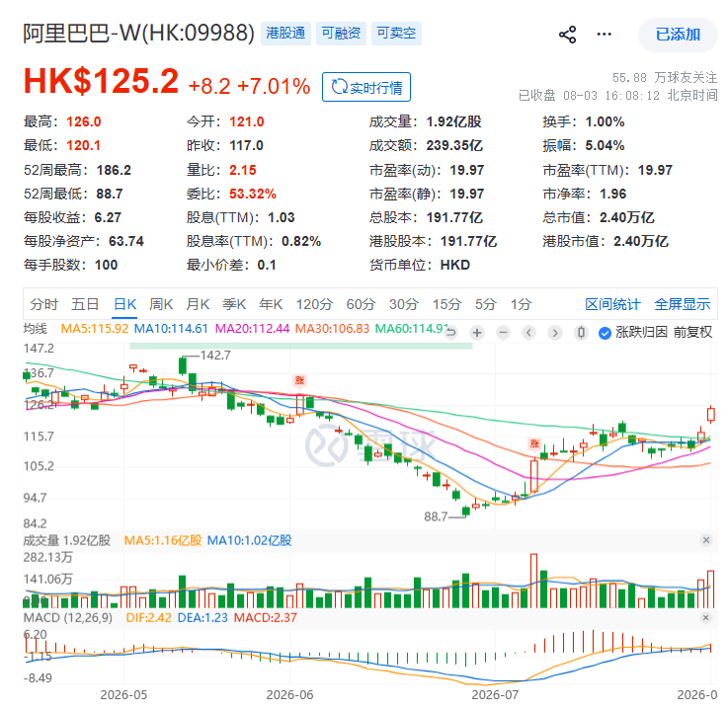The image size is (728, 712).
Task: Open 全屏显示 fullscreen view
Action: (682, 304)
